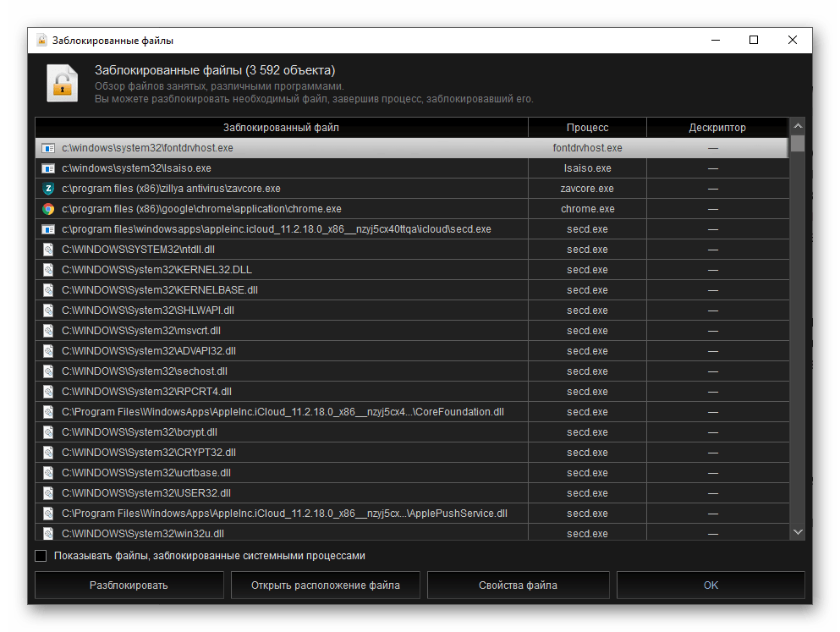The image size is (840, 632).
Task: Select row c:\windows\system32\lsaiso.exe
Action: point(412,168)
